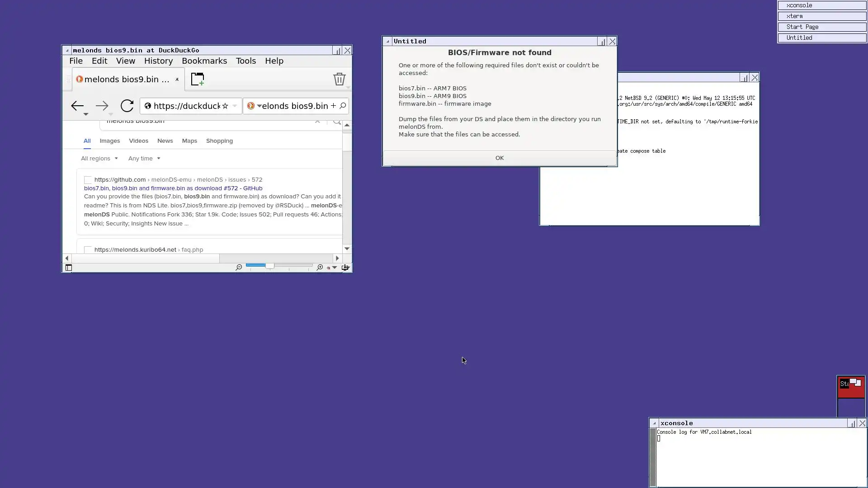Expand the Any time filter

click(x=144, y=159)
